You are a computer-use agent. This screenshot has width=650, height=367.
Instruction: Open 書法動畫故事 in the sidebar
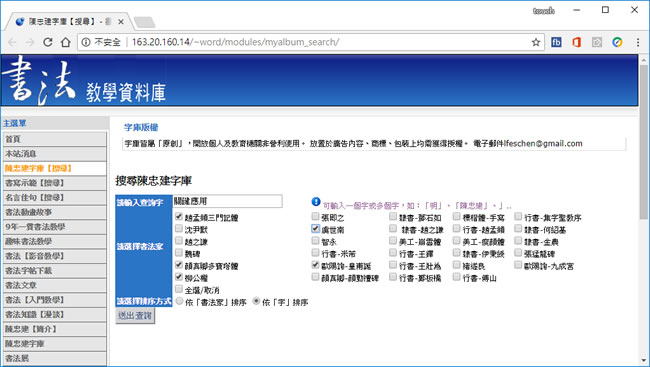(x=54, y=212)
